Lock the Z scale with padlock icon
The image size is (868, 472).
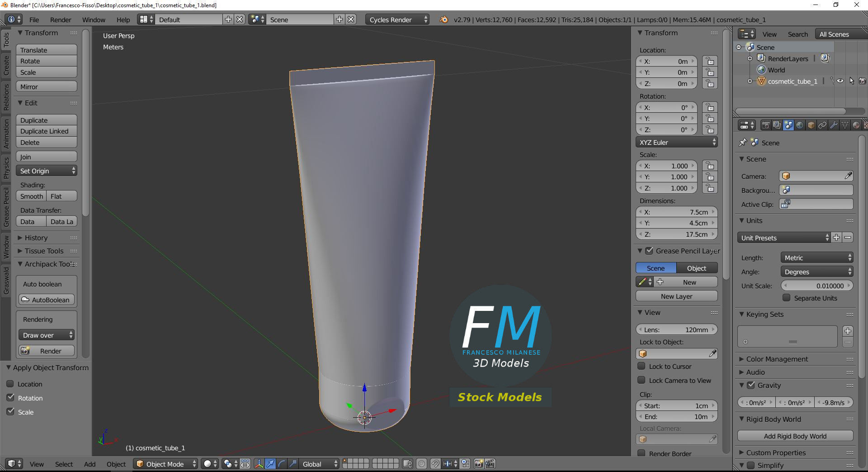point(710,188)
